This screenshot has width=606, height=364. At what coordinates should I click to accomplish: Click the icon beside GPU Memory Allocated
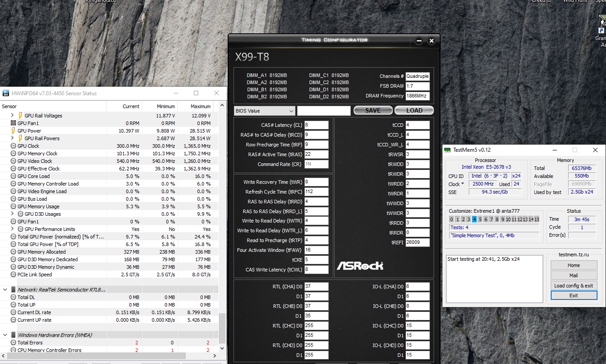point(13,252)
